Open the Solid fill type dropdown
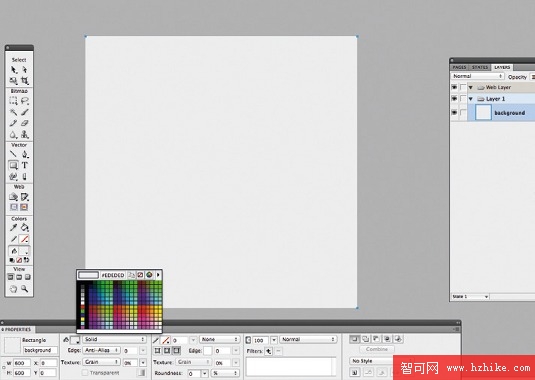535x380 pixels. pos(114,339)
